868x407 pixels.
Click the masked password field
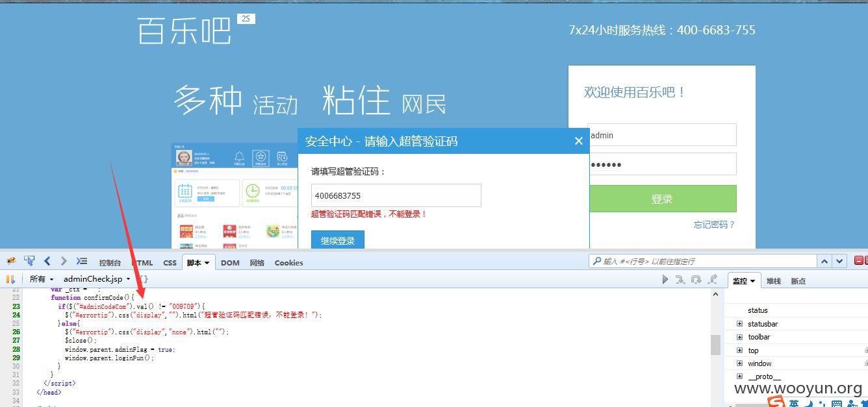(662, 164)
